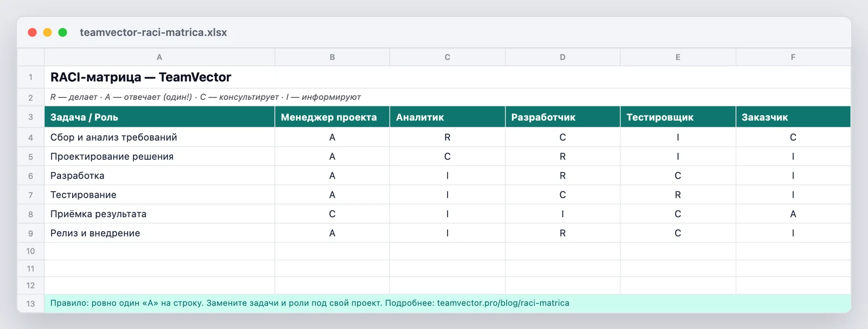
Task: Select row 4 header number
Action: (30, 137)
